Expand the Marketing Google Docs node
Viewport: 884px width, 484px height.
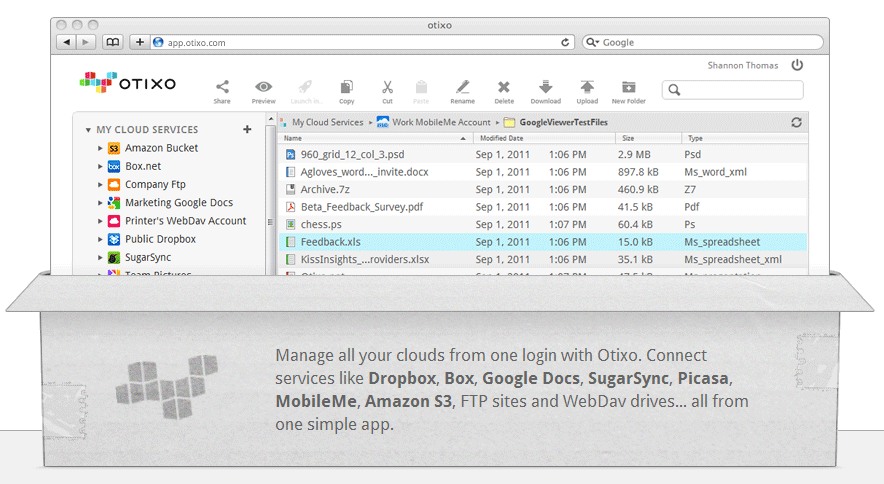(x=100, y=203)
